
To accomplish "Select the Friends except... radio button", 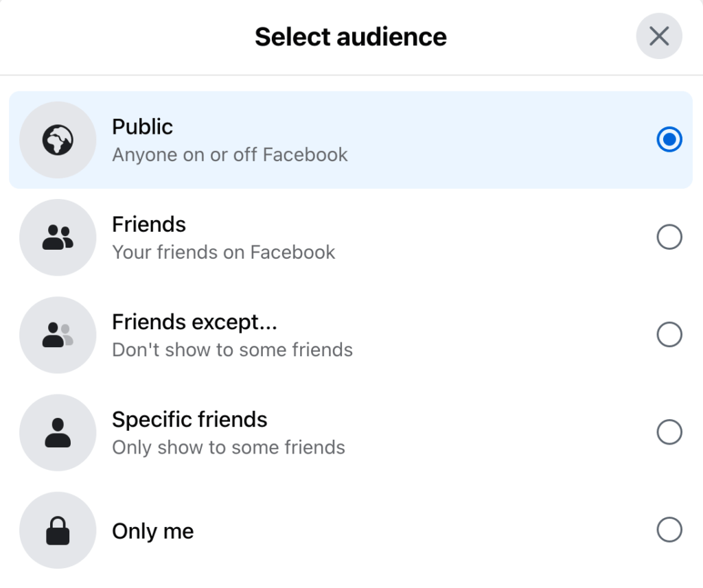I will (669, 335).
